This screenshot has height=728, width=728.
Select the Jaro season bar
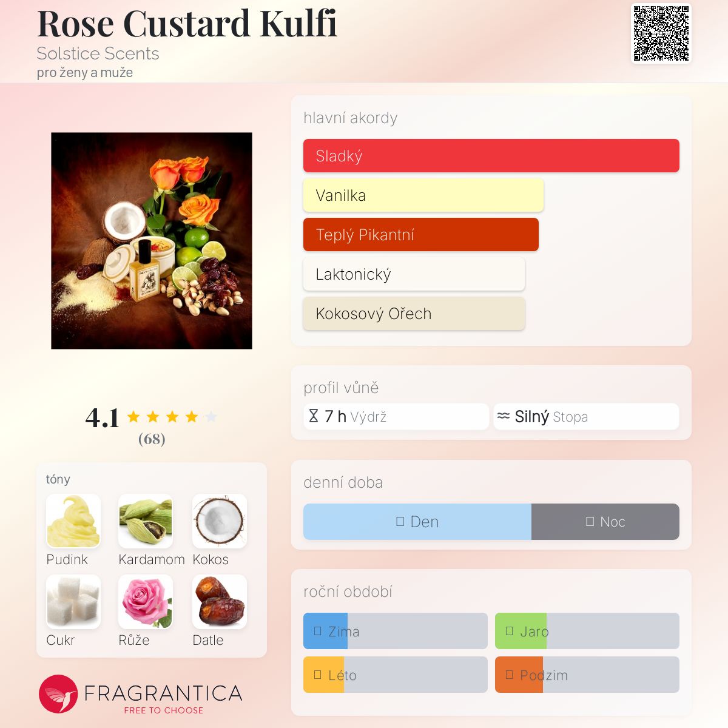click(587, 631)
